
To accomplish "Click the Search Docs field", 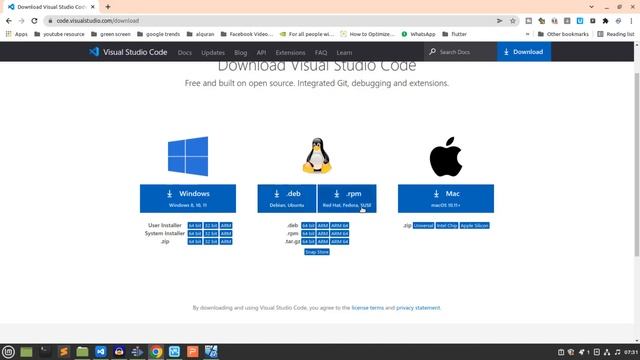I will [x=460, y=52].
